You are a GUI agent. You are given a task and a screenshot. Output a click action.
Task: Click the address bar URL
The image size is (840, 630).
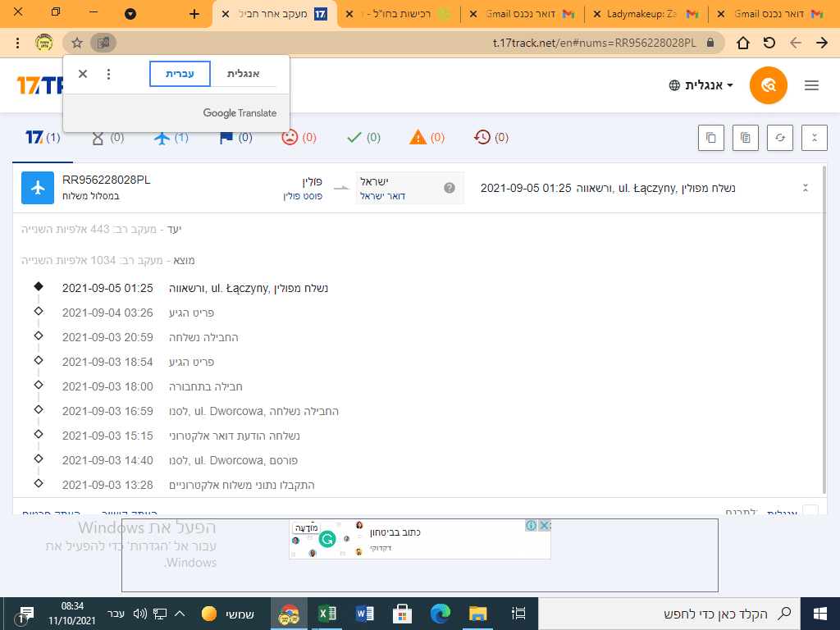[x=594, y=43]
